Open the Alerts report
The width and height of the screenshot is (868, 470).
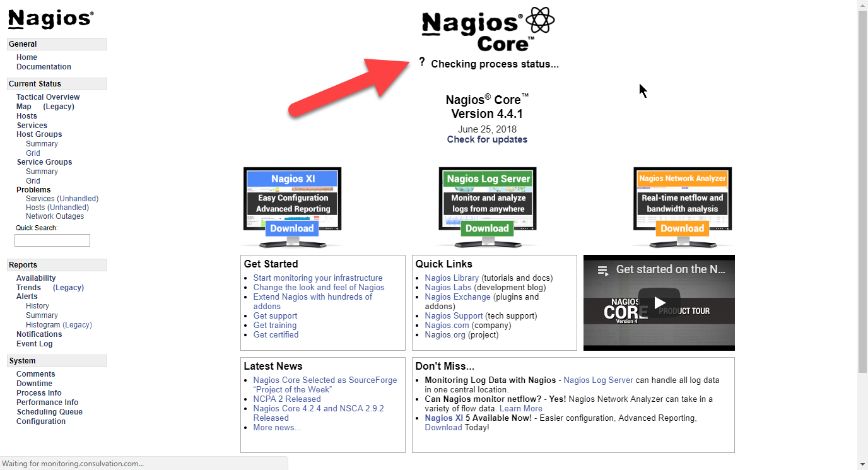pos(27,297)
